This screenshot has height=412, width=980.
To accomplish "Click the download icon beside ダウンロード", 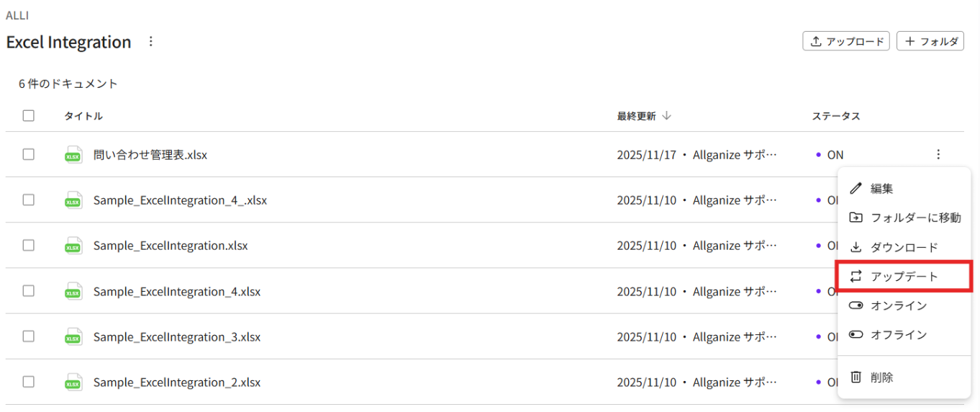I will pyautogui.click(x=856, y=248).
